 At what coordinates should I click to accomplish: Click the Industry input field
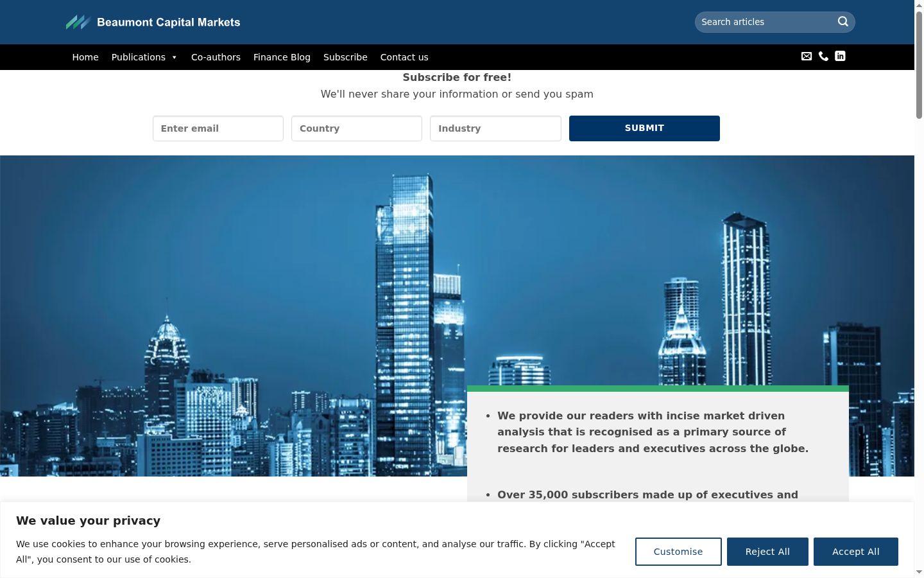click(x=495, y=128)
